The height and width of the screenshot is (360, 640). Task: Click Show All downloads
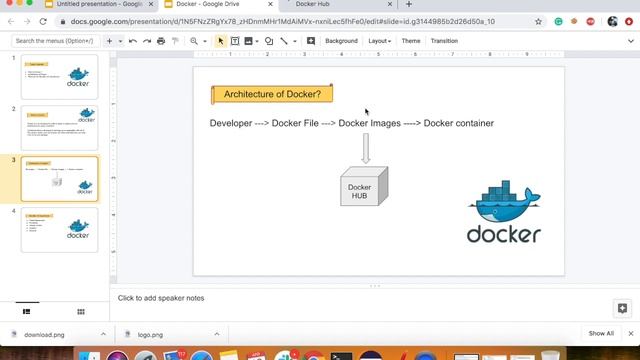(x=601, y=333)
